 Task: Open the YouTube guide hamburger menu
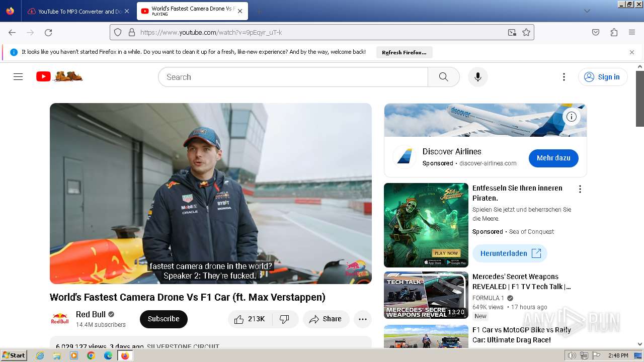18,77
